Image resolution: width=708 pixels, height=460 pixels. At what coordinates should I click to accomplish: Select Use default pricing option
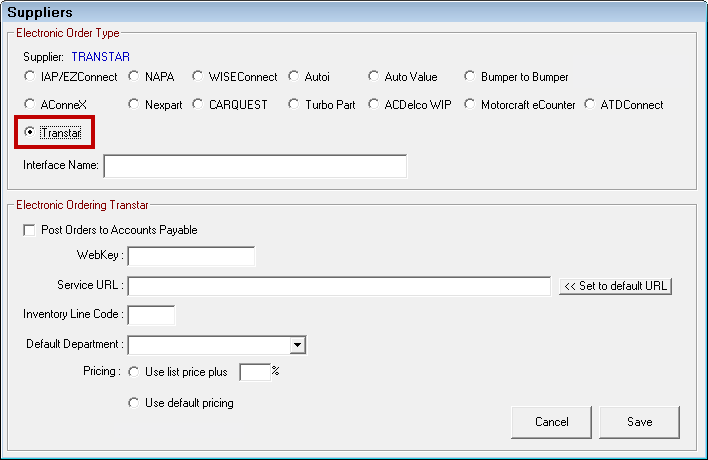pyautogui.click(x=135, y=403)
